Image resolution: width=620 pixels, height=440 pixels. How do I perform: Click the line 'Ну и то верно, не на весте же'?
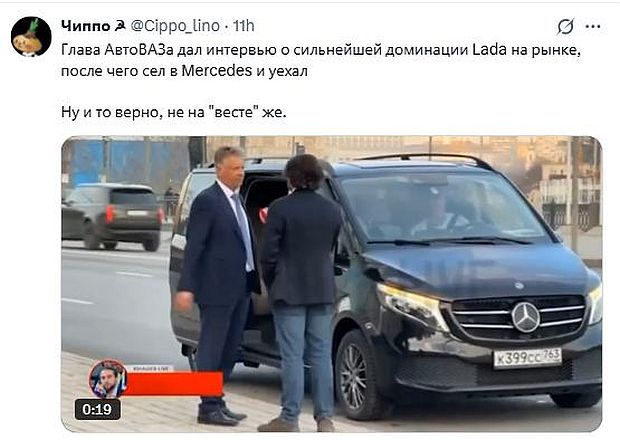[x=173, y=113]
